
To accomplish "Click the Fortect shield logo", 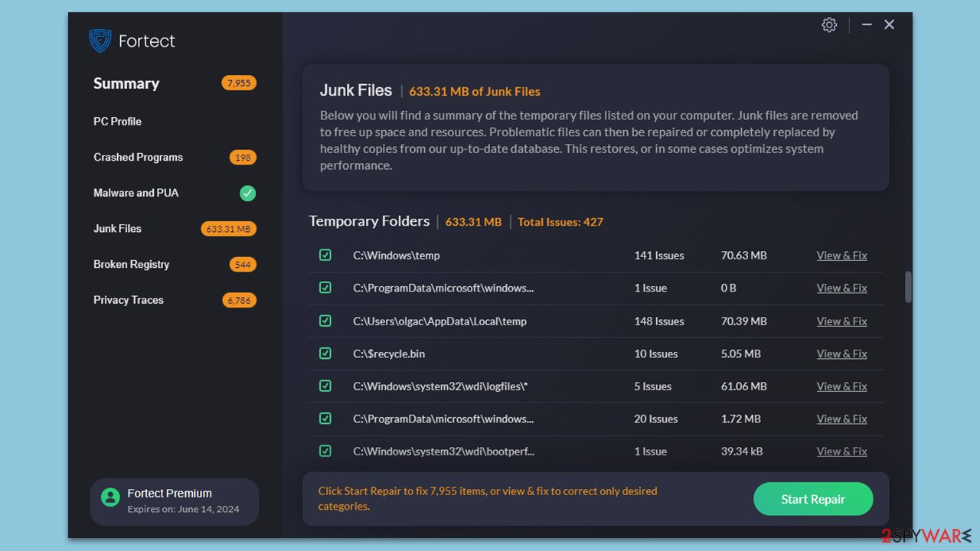I will coord(100,41).
